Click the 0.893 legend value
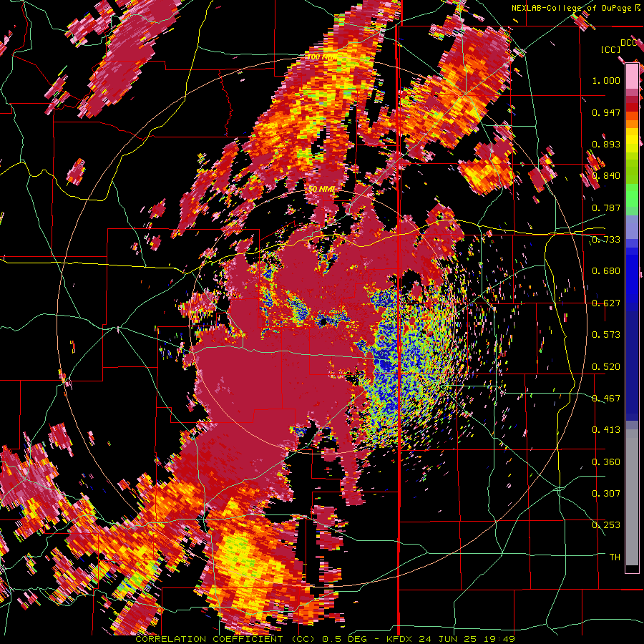The height and width of the screenshot is (644, 644). coord(606,144)
